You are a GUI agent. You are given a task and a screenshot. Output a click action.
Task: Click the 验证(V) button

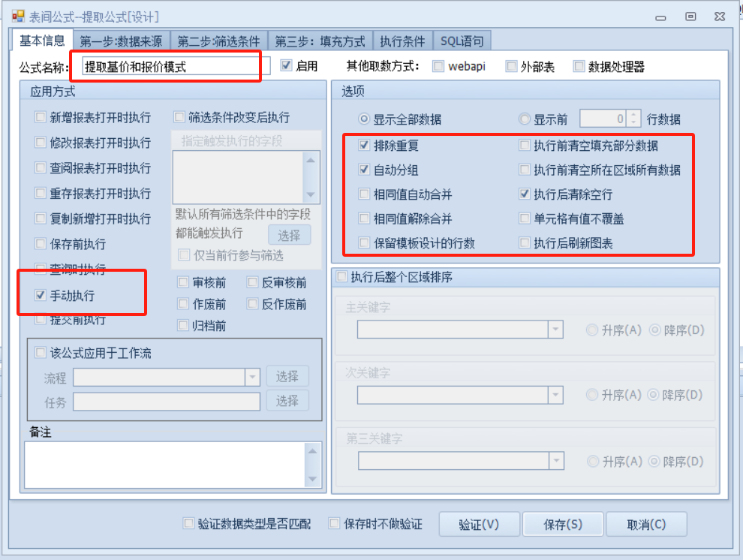coord(478,525)
